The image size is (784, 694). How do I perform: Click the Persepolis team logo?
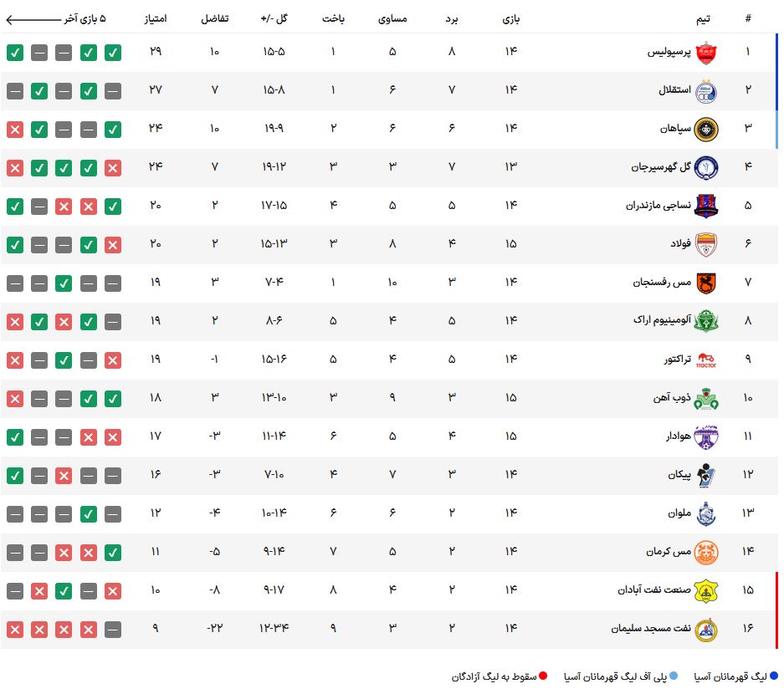706,53
